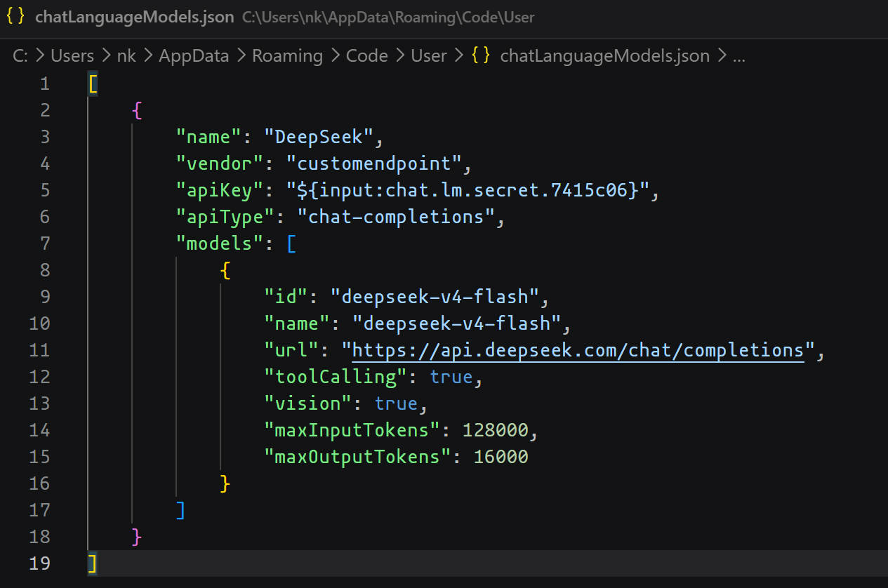Click the "toolCalling" key
The height and width of the screenshot is (588, 888).
pyautogui.click(x=336, y=377)
